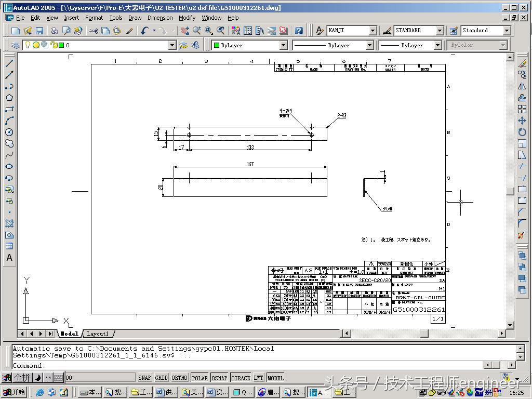Toggle SNAP mode in status bar

pos(144,378)
